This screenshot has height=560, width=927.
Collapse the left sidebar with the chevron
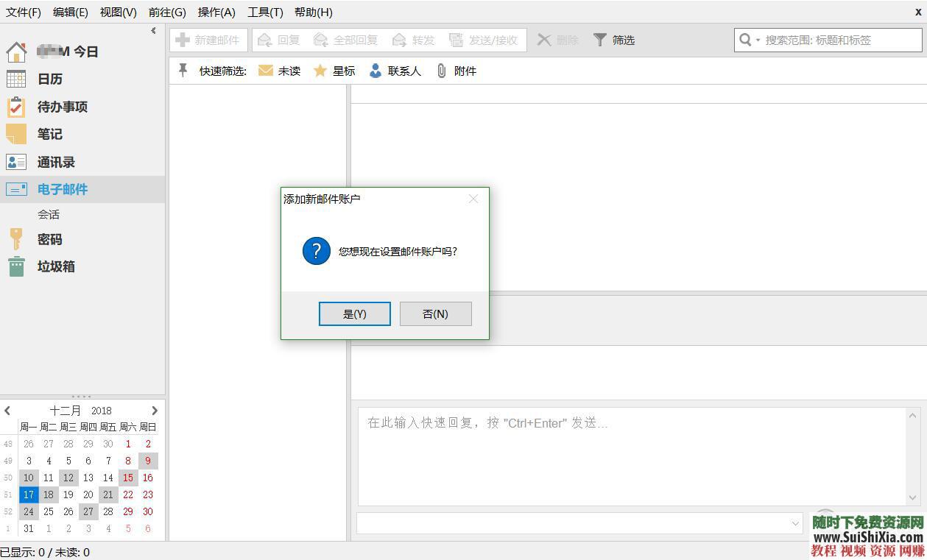point(153,30)
